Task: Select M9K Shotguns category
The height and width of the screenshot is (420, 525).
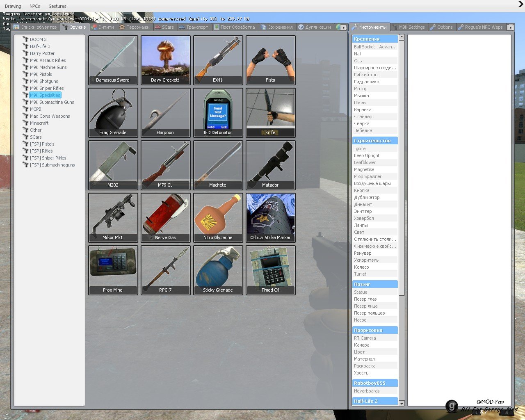Action: 44,81
